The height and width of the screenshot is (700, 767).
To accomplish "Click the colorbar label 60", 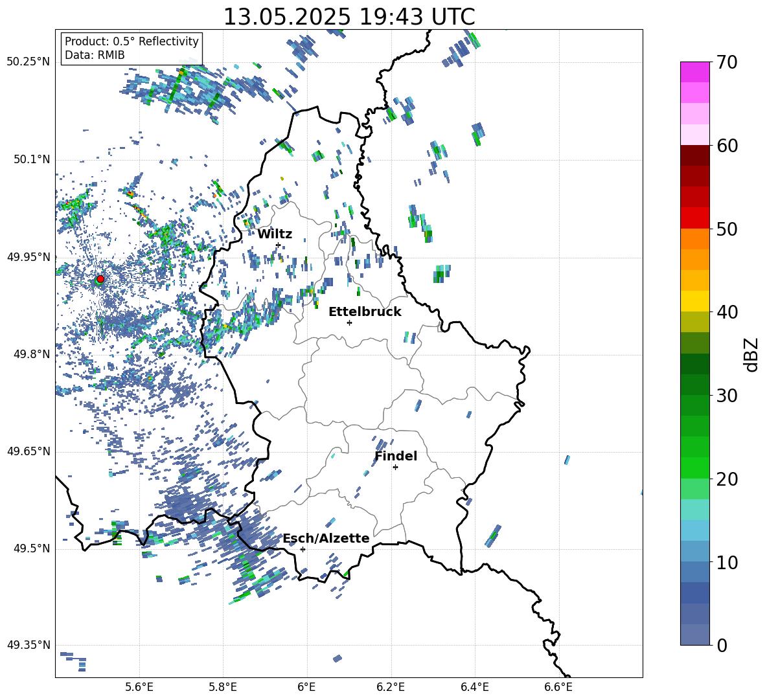I will point(727,146).
